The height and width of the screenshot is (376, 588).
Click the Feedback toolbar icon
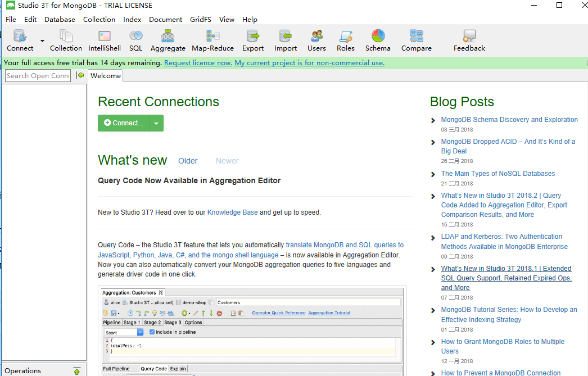point(469,40)
